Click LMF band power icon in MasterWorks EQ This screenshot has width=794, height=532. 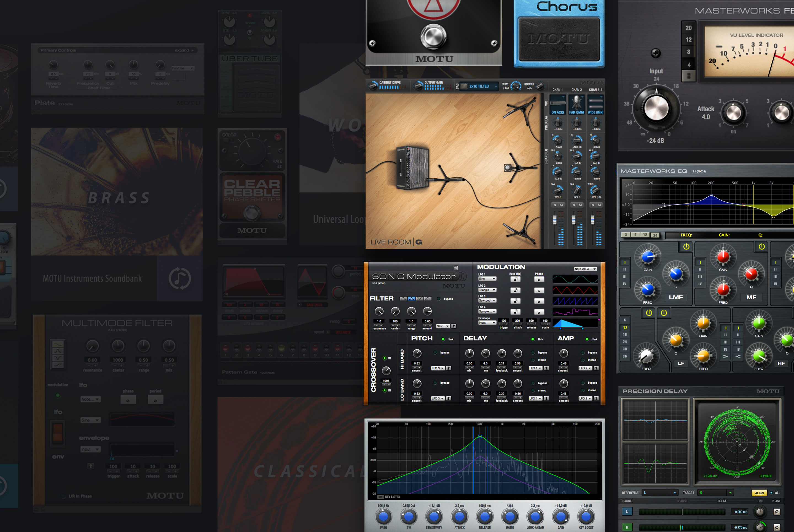tap(686, 247)
